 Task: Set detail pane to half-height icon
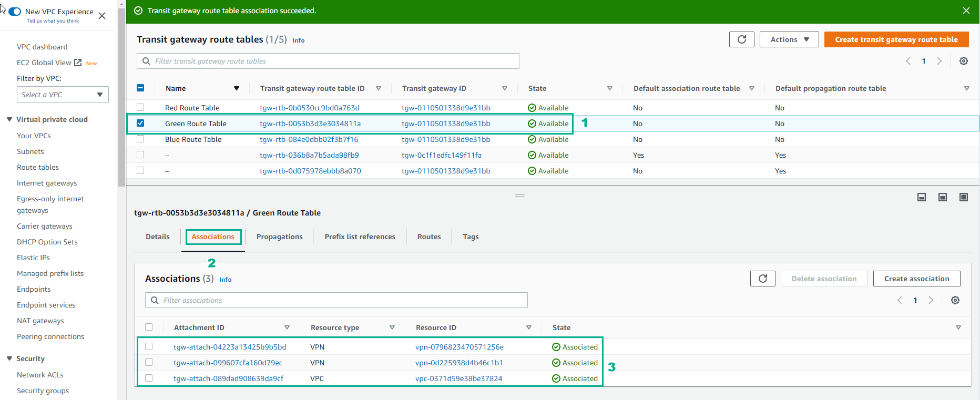(x=943, y=197)
